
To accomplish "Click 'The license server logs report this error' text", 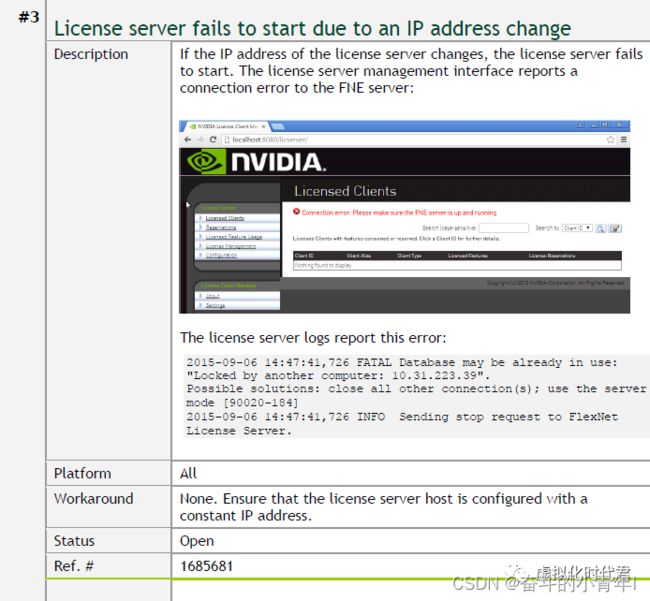I will coord(313,338).
